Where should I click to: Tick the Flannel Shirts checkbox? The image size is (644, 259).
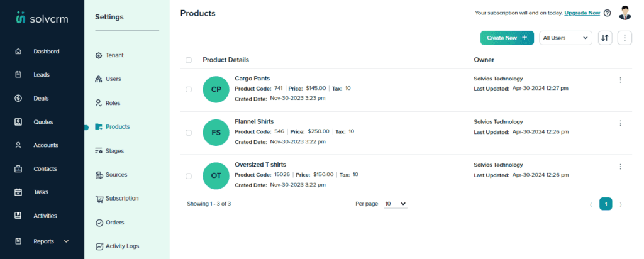[189, 133]
